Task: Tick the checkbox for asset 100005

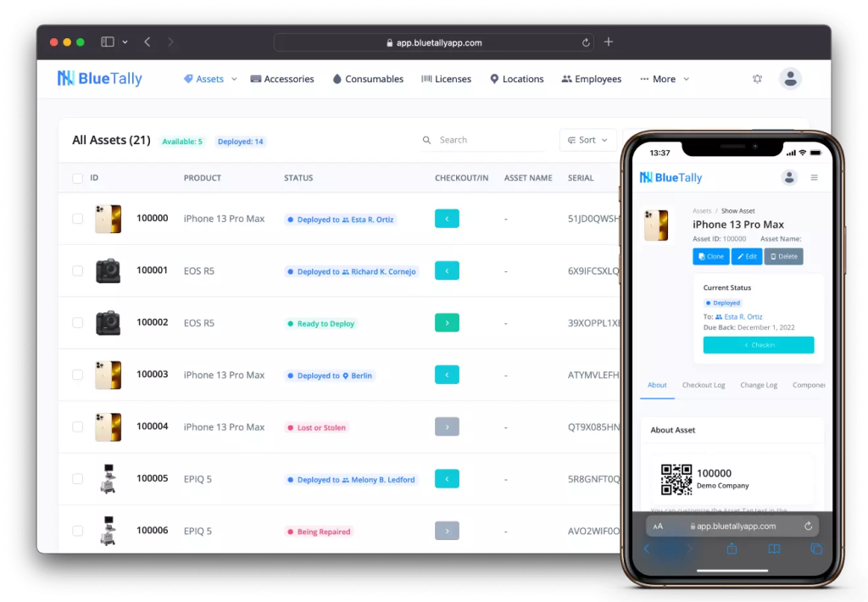Action: [77, 479]
